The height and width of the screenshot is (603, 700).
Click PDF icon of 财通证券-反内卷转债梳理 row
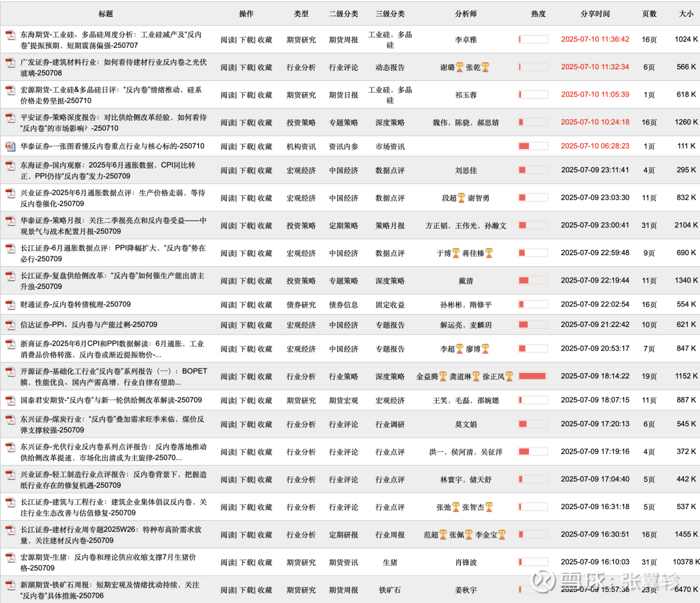tap(10, 304)
